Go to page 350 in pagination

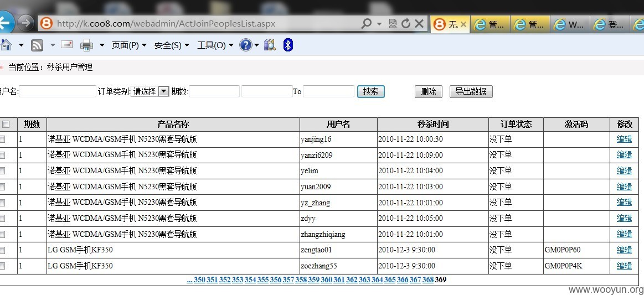click(199, 280)
